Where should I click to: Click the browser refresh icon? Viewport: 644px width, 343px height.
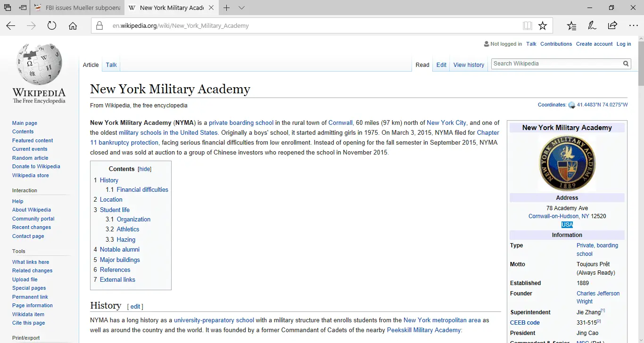point(52,26)
